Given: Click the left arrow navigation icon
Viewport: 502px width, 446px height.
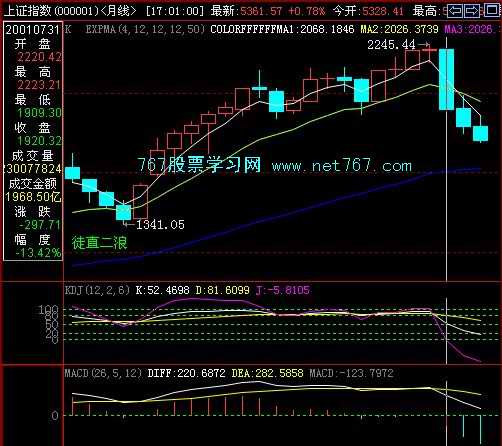Looking at the screenshot, I should click(455, 10).
